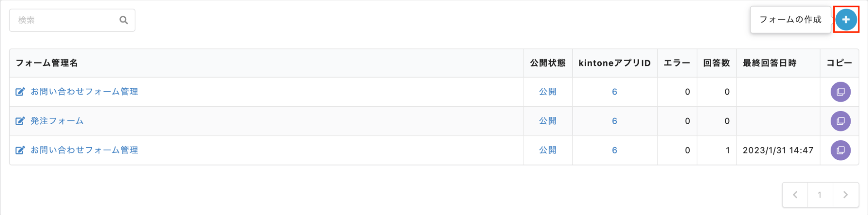Go to previous page with left chevron
Image resolution: width=868 pixels, height=215 pixels.
point(795,195)
